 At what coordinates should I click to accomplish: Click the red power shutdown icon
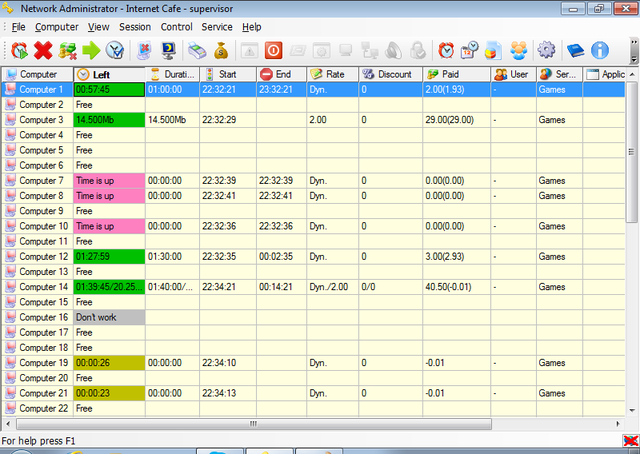pyautogui.click(x=273, y=51)
